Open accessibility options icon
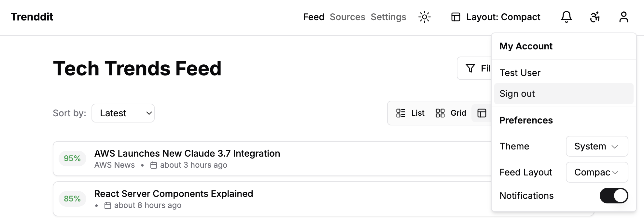Image resolution: width=644 pixels, height=219 pixels. pyautogui.click(x=595, y=17)
